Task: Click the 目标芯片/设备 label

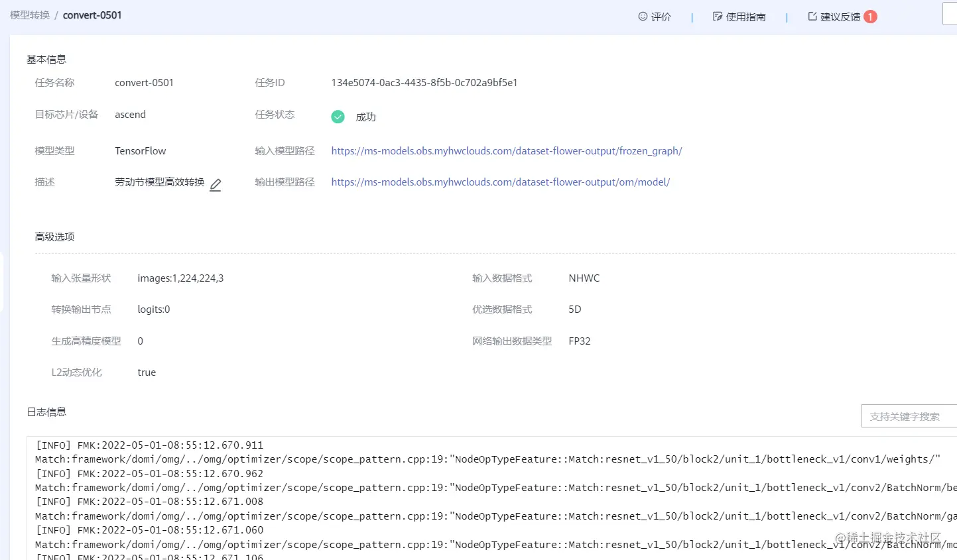Action: [x=66, y=115]
